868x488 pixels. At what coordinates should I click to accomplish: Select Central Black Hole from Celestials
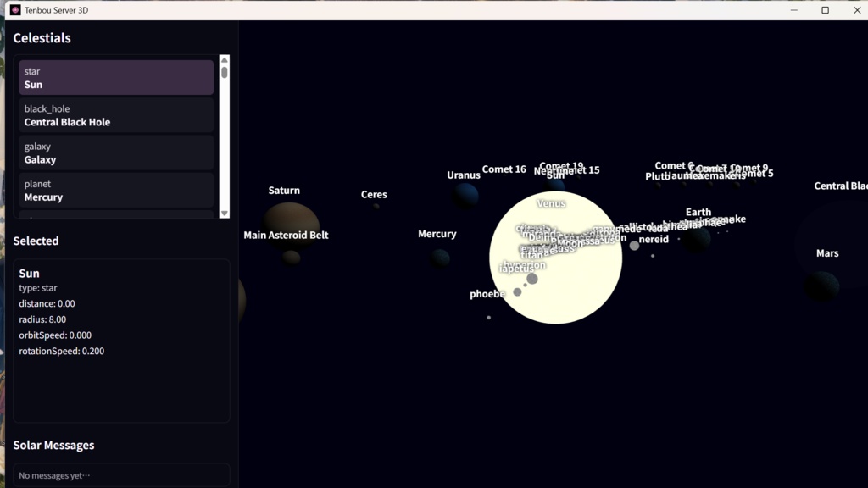coord(116,115)
